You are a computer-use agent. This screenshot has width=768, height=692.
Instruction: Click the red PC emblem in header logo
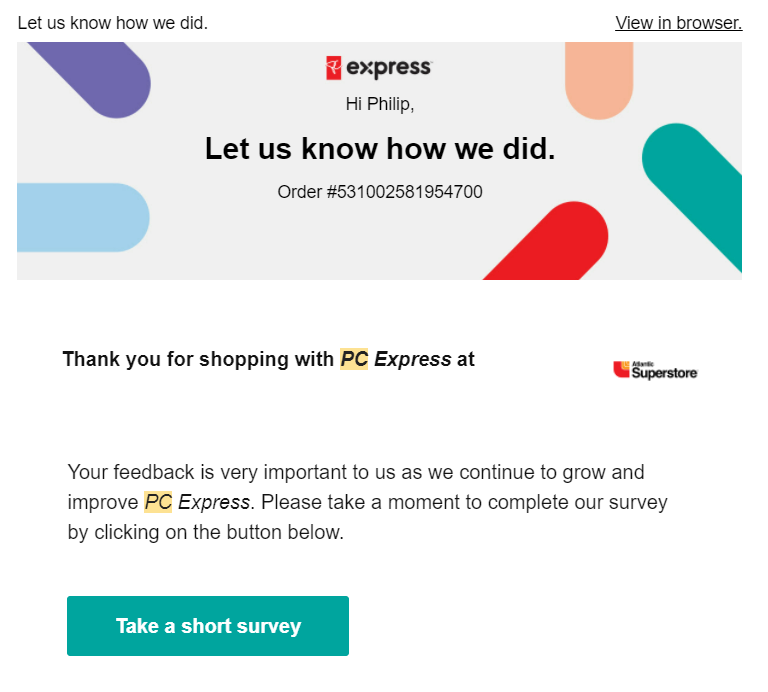point(334,68)
